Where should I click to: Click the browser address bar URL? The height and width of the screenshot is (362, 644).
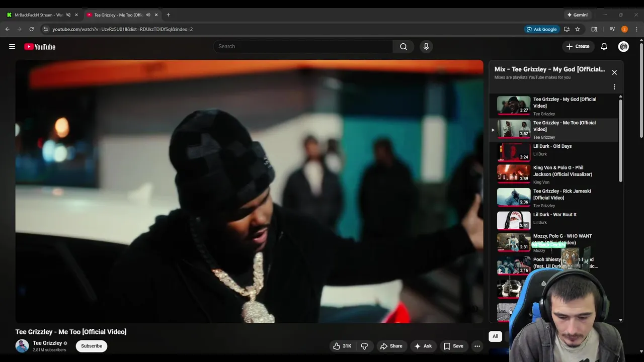pos(123,29)
